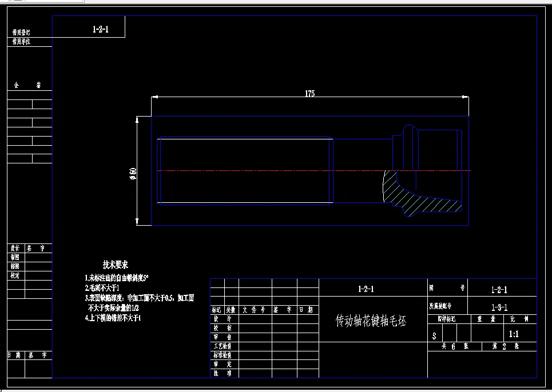The height and width of the screenshot is (392, 552).
Task: Click the S mark in title block
Action: [434, 336]
